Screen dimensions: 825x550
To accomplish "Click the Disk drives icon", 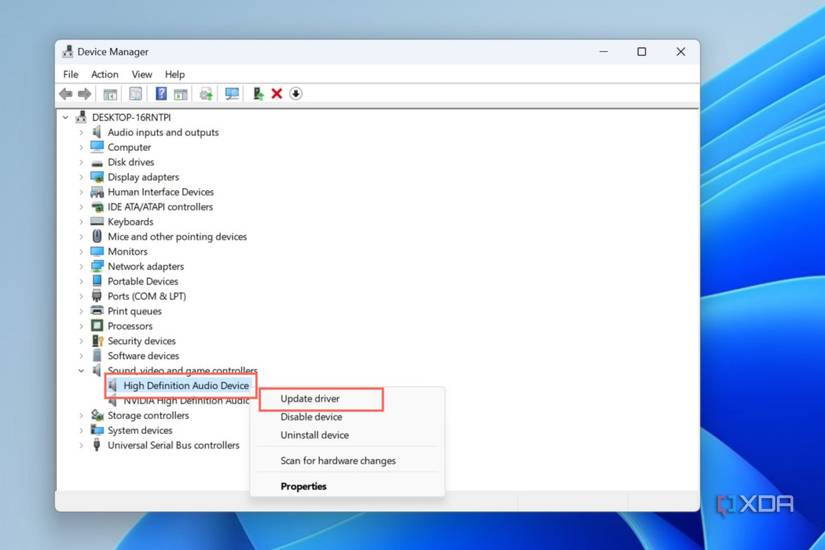I will (x=97, y=163).
